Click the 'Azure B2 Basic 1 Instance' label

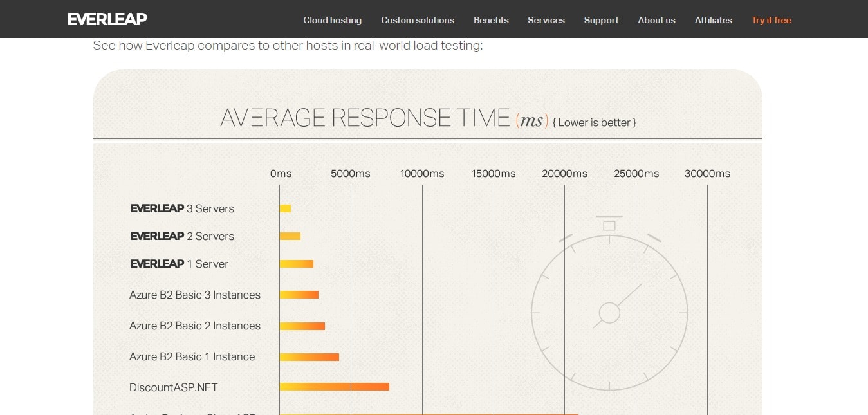(x=192, y=356)
